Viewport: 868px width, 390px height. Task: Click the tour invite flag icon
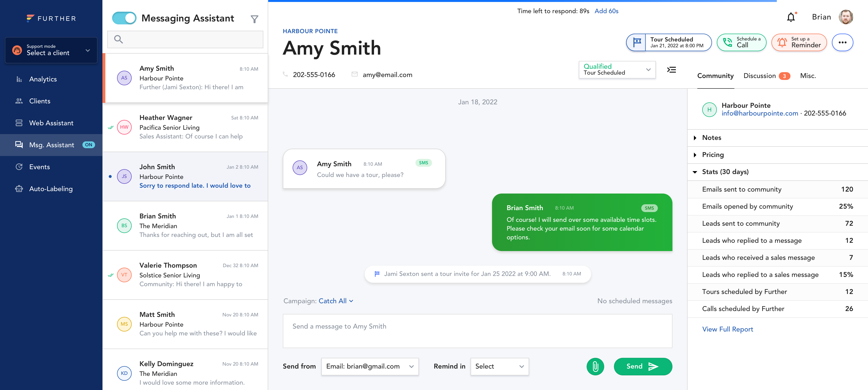pyautogui.click(x=377, y=274)
